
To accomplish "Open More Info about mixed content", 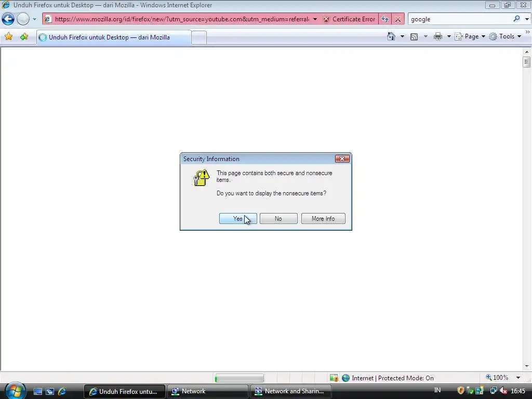I will [x=323, y=219].
